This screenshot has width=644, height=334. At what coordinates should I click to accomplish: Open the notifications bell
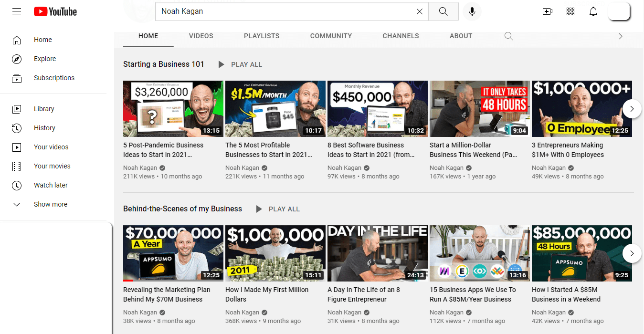[593, 11]
